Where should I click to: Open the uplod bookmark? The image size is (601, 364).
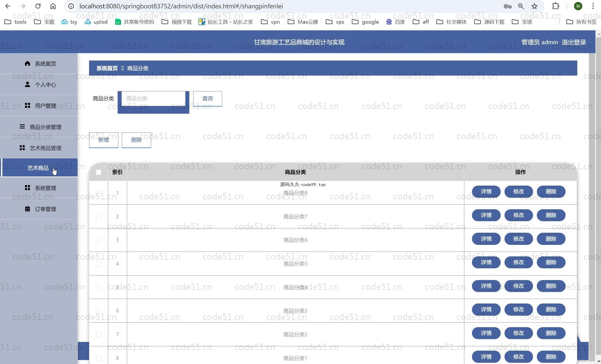96,22
